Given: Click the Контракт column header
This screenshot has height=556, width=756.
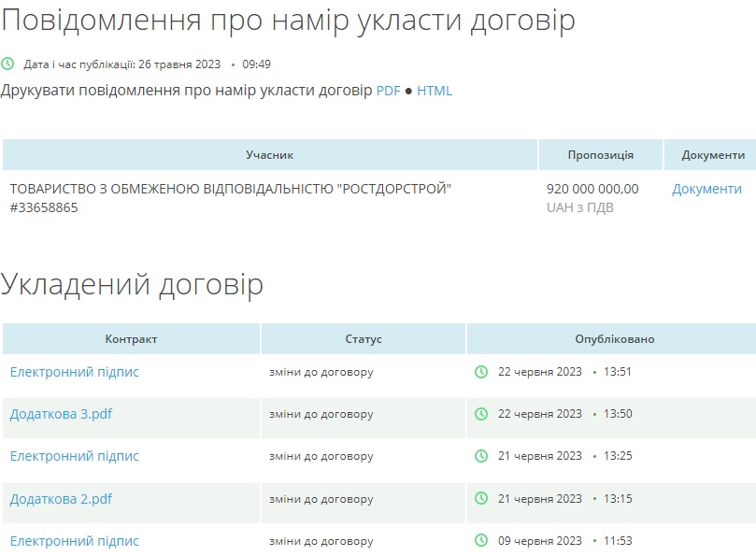Looking at the screenshot, I should [131, 339].
